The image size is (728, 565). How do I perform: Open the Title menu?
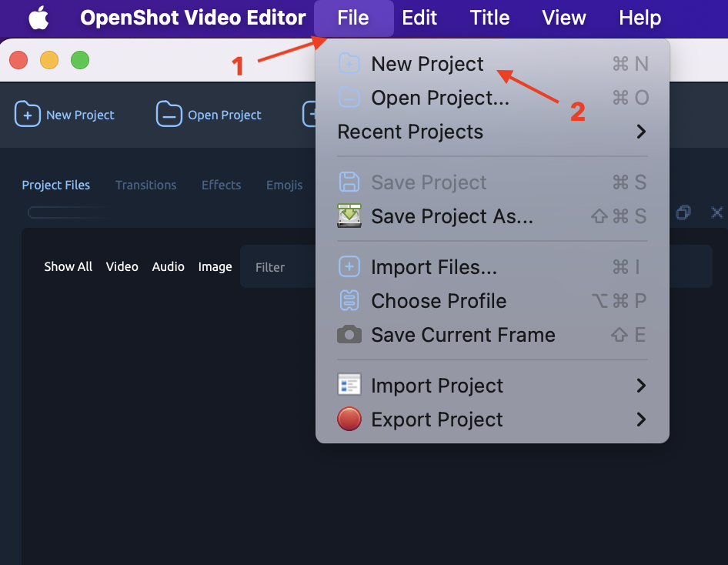(489, 18)
